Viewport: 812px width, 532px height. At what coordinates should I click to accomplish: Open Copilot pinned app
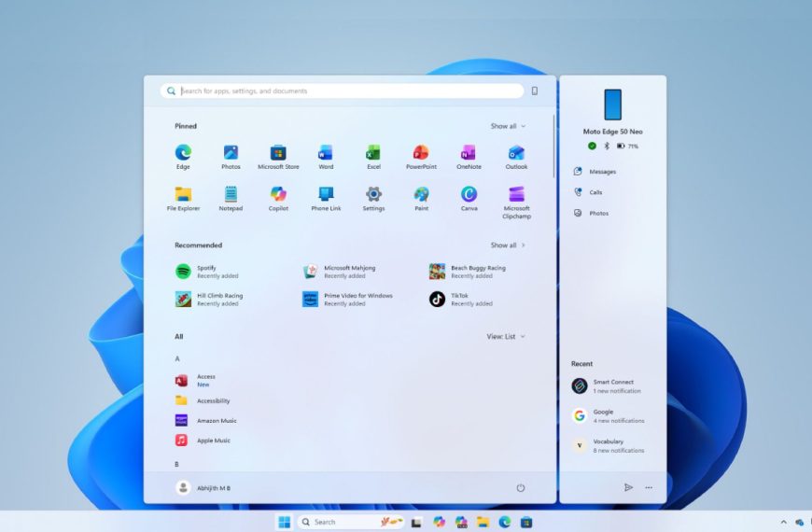[x=278, y=199]
